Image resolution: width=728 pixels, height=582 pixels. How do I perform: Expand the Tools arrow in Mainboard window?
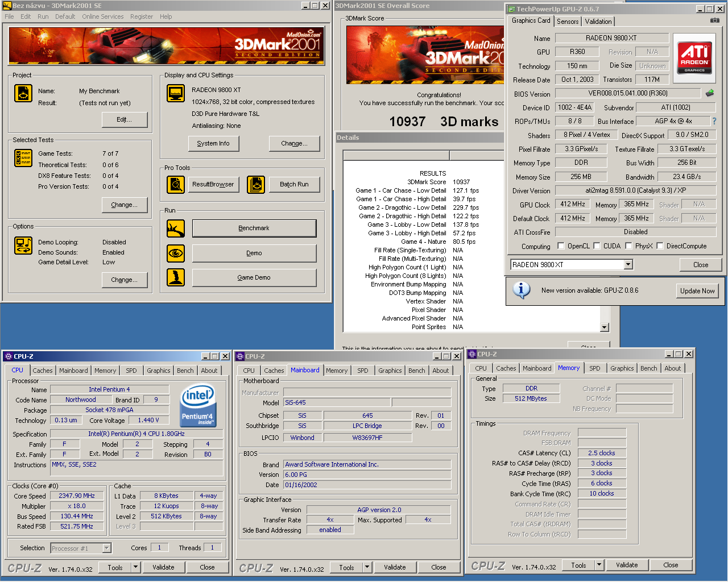point(367,567)
